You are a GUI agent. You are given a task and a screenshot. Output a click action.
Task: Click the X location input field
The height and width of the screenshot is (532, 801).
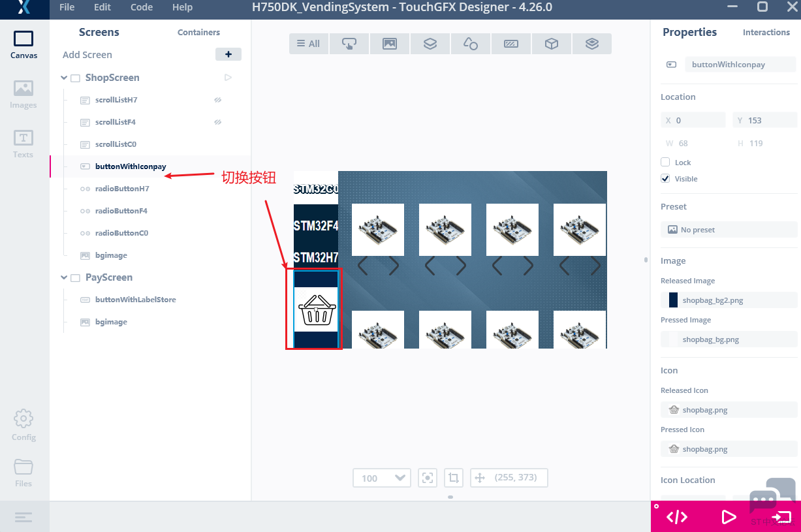tap(699, 120)
